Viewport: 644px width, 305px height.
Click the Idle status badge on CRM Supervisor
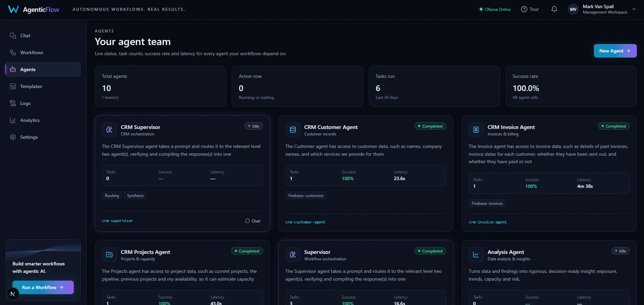[254, 126]
